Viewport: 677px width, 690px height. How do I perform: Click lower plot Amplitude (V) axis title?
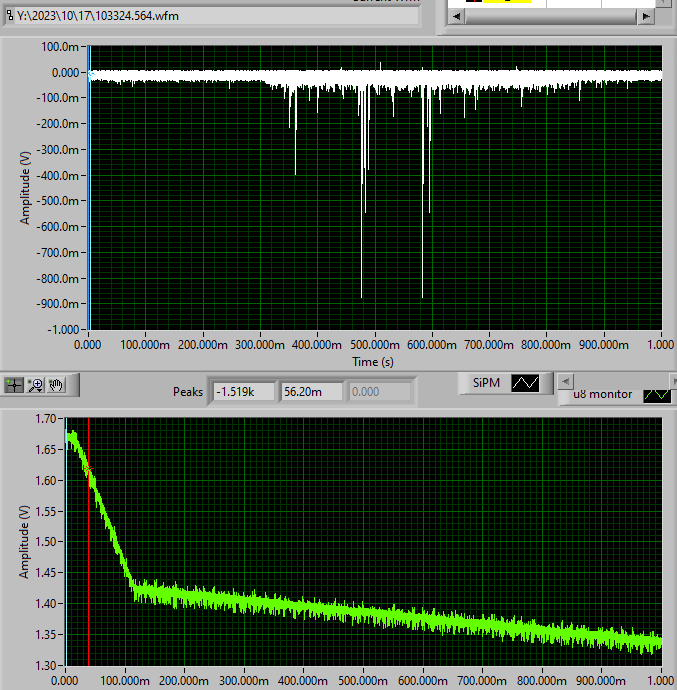(24, 542)
